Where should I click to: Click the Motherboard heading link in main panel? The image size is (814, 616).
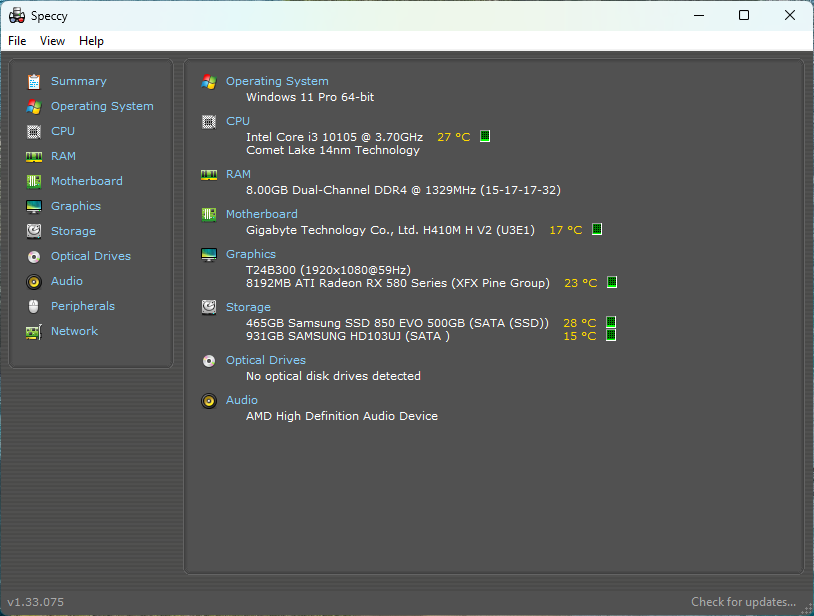click(x=262, y=214)
